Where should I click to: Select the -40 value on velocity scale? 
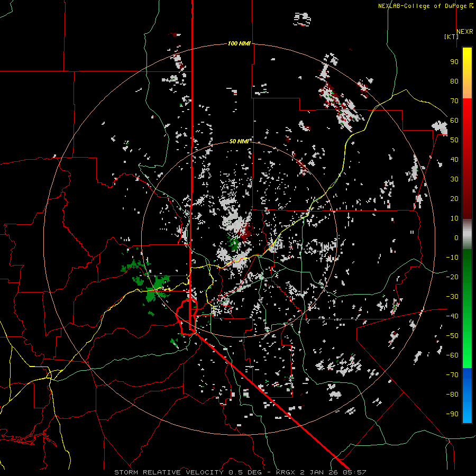[452, 316]
